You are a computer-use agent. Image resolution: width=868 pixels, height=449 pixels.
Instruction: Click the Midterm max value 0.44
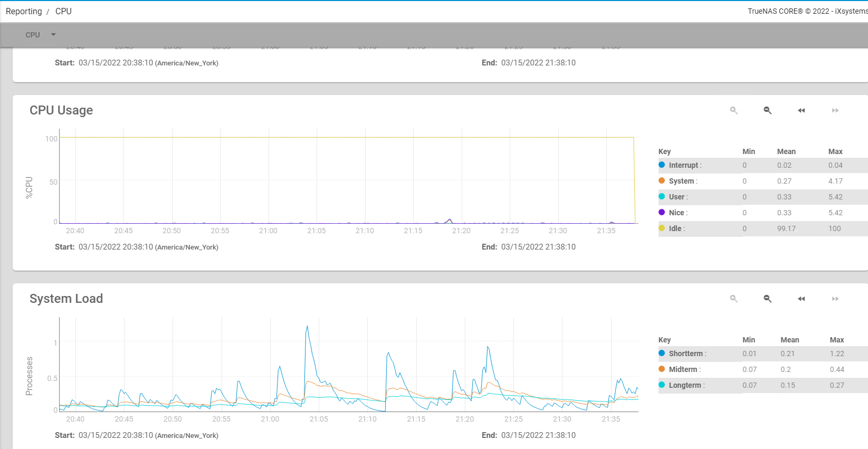tap(837, 369)
